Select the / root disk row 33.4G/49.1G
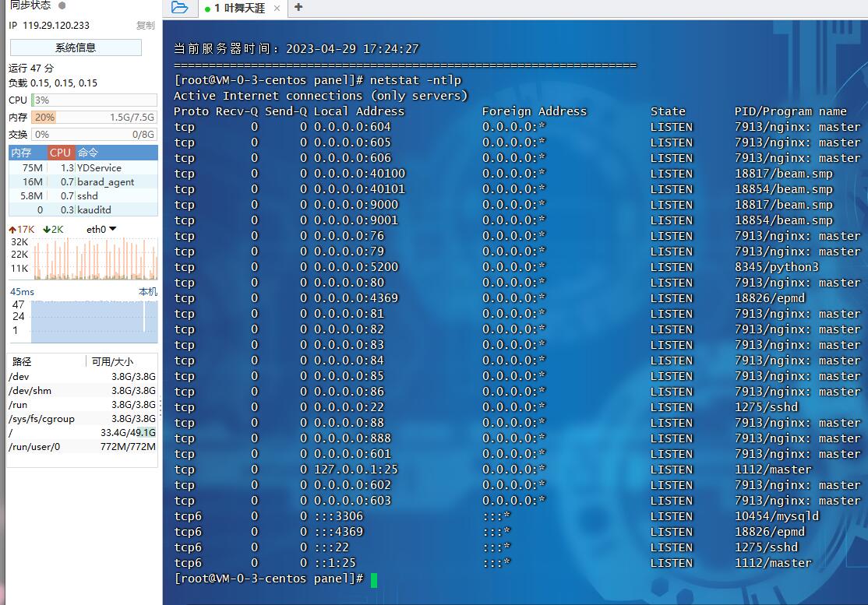This screenshot has width=868, height=605. click(x=83, y=432)
